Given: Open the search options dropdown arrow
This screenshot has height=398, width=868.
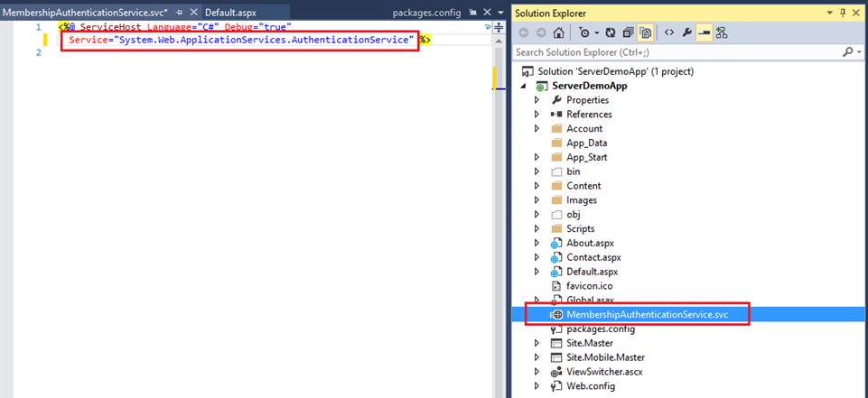Looking at the screenshot, I should tap(859, 52).
